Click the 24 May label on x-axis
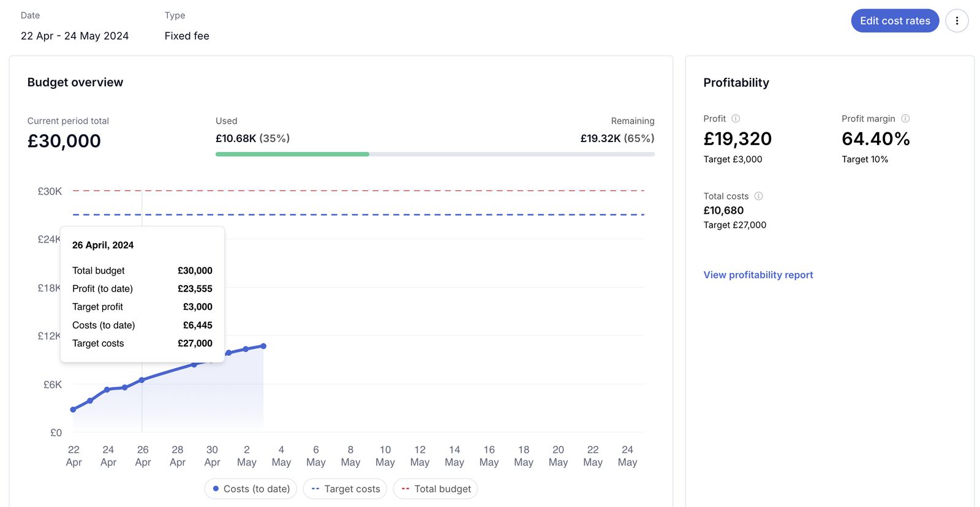This screenshot has height=507, width=980. pos(627,456)
